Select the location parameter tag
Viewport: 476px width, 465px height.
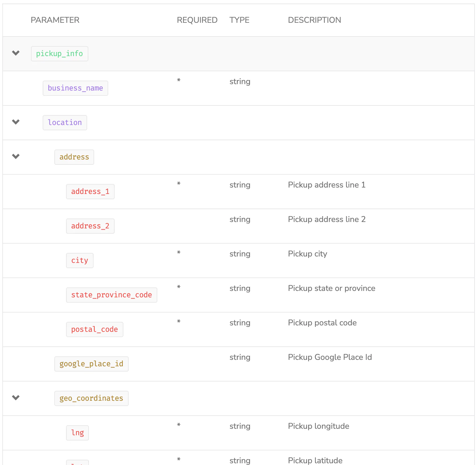(x=65, y=123)
